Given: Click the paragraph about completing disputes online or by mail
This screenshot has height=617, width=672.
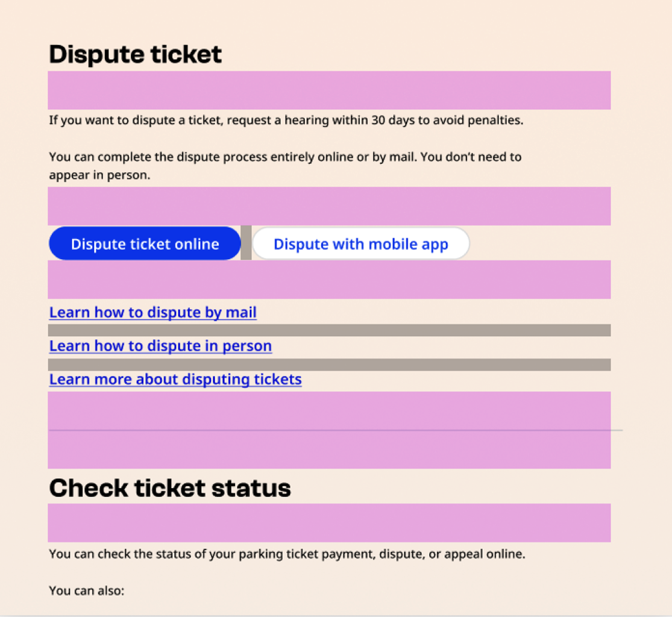Looking at the screenshot, I should click(x=286, y=166).
